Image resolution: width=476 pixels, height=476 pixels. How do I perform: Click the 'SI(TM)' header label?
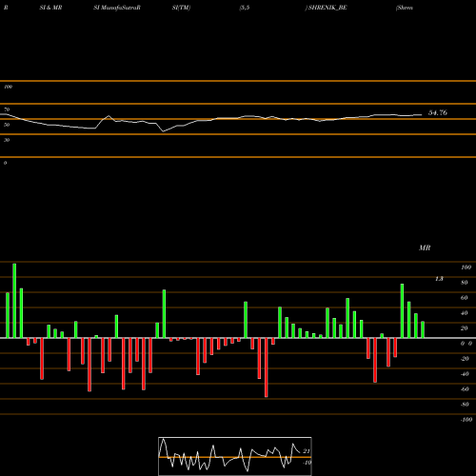click(181, 8)
